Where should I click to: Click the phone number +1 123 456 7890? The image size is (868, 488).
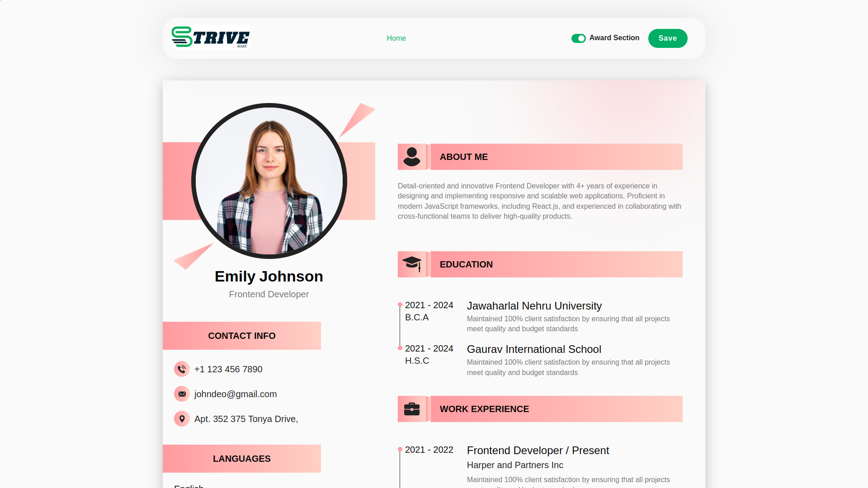228,369
